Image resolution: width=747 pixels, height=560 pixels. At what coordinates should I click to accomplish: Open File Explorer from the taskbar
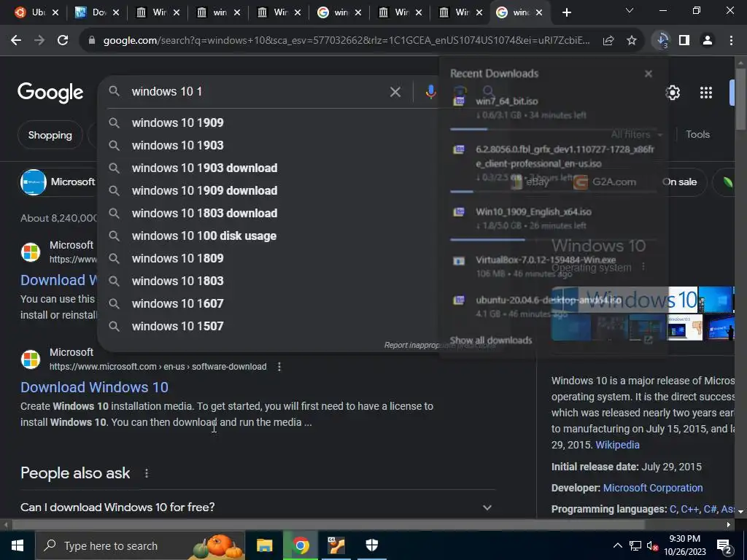[264, 545]
